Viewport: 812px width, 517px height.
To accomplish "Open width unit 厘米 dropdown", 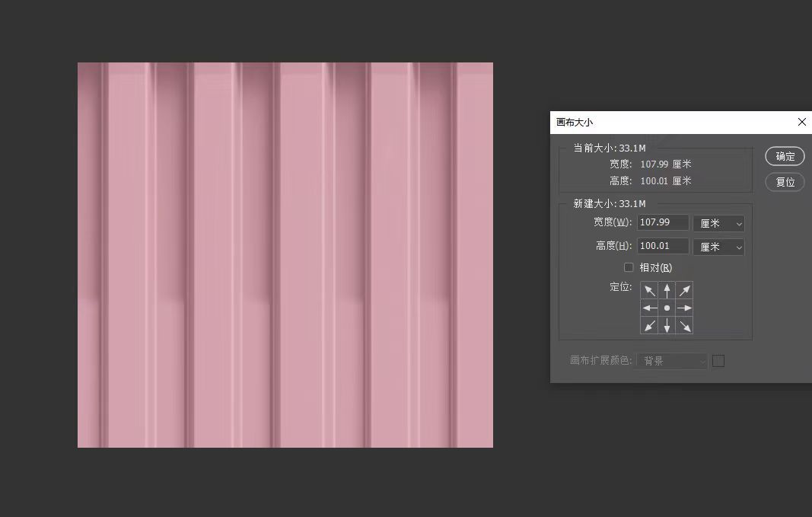I will (719, 223).
